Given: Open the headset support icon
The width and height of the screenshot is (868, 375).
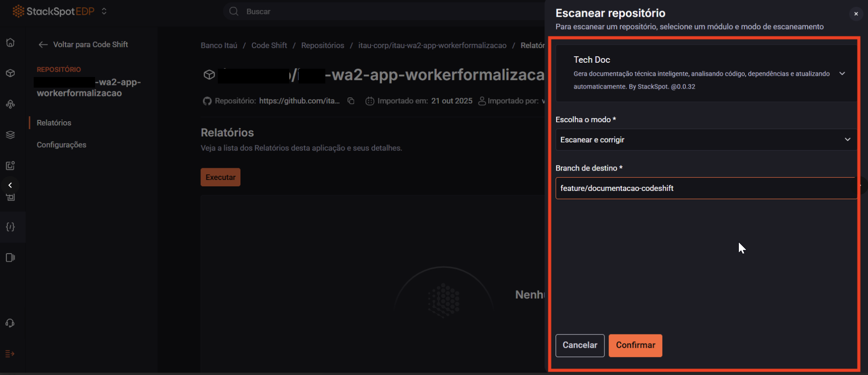Looking at the screenshot, I should pos(10,323).
